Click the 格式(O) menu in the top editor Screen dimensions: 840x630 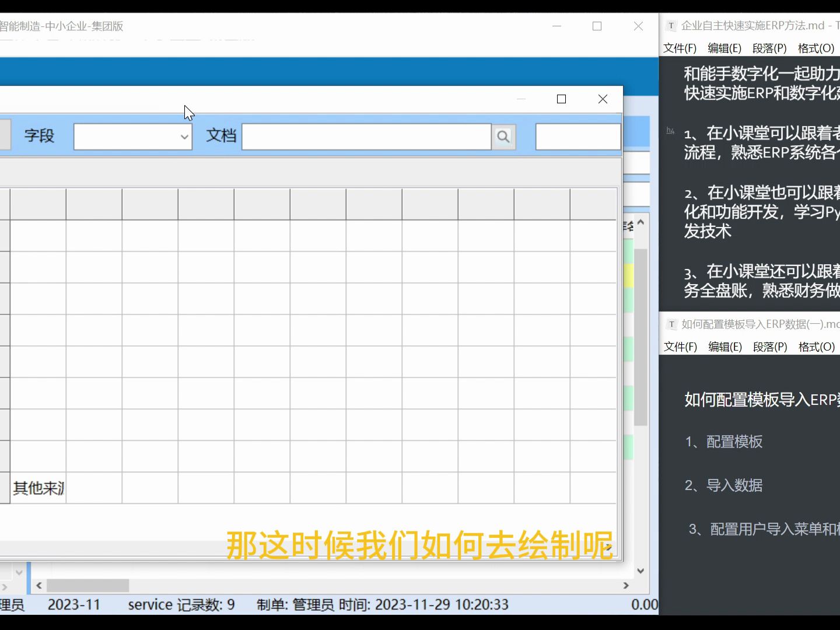point(815,48)
